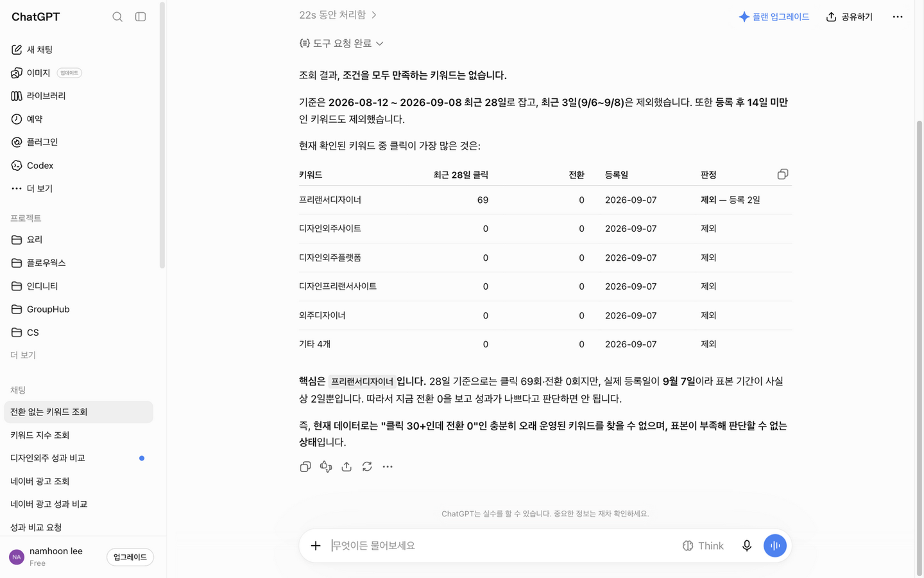Start dictation with the microphone icon
The width and height of the screenshot is (924, 578).
point(747,546)
